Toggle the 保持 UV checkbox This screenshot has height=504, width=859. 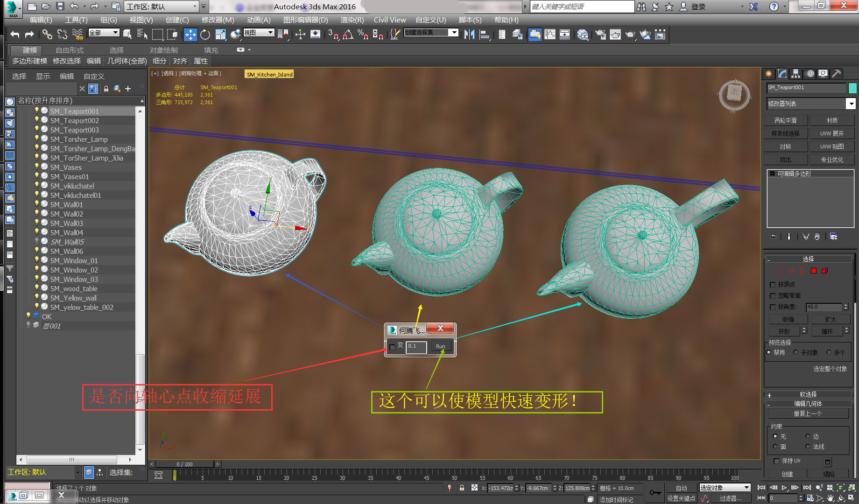[776, 461]
